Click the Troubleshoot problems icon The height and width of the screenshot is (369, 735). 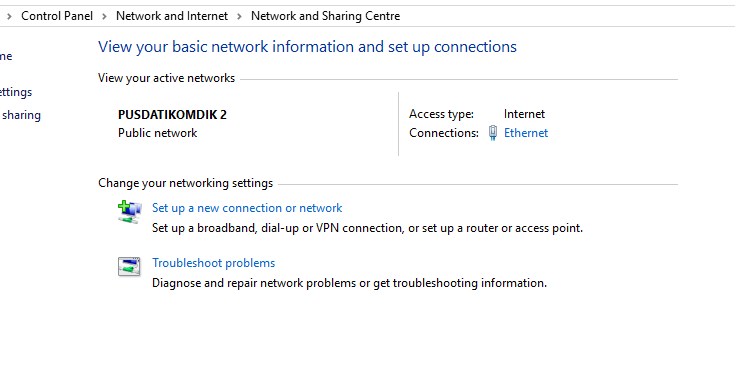pos(129,266)
